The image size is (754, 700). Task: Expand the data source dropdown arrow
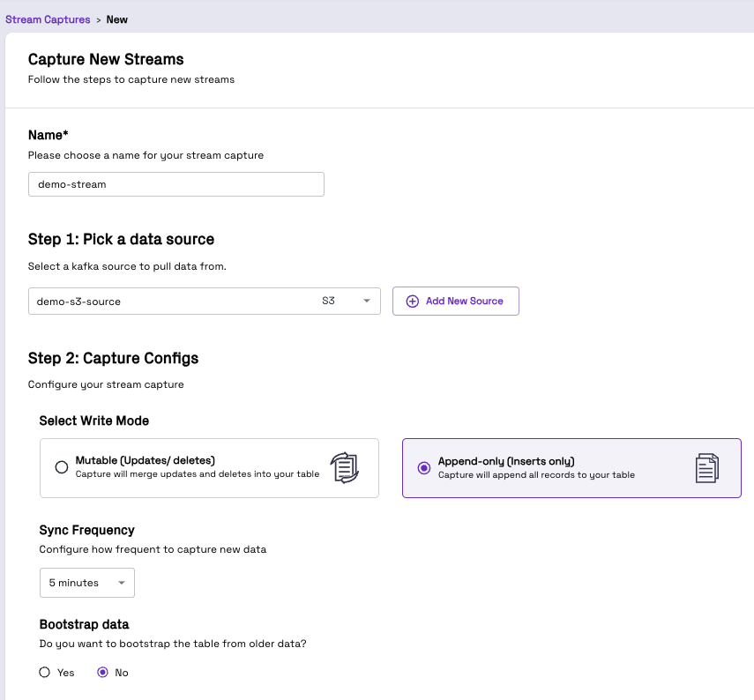[367, 301]
